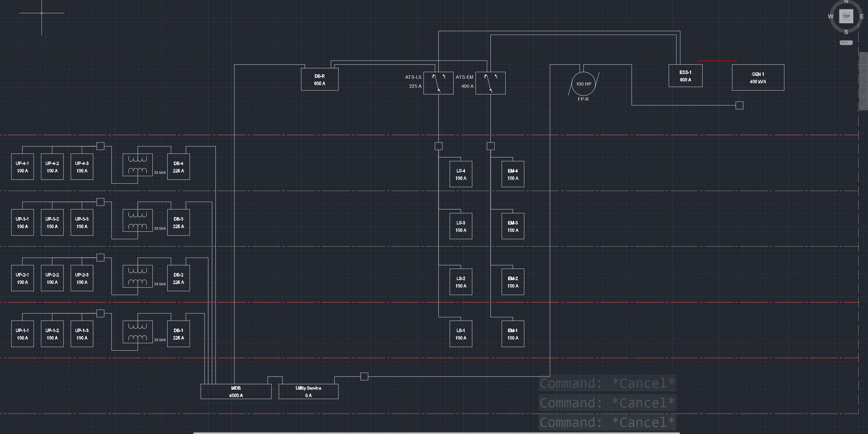Expand the zoom options arrow

864,85
